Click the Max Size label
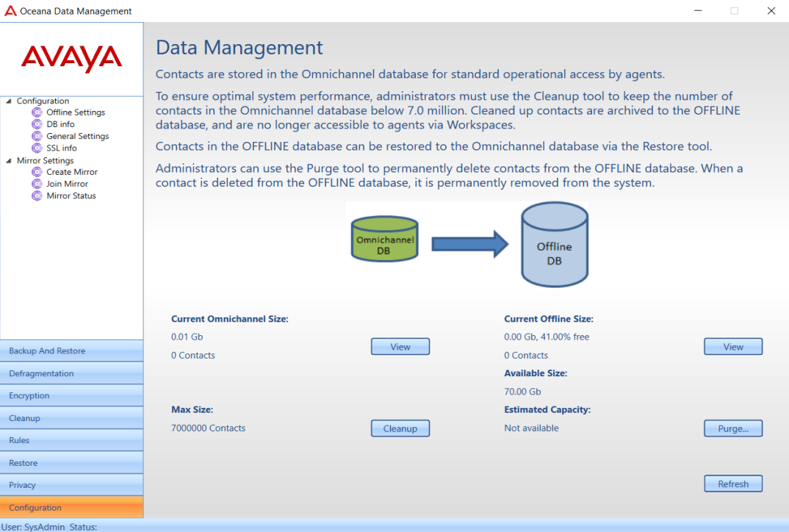This screenshot has height=532, width=789. click(192, 410)
